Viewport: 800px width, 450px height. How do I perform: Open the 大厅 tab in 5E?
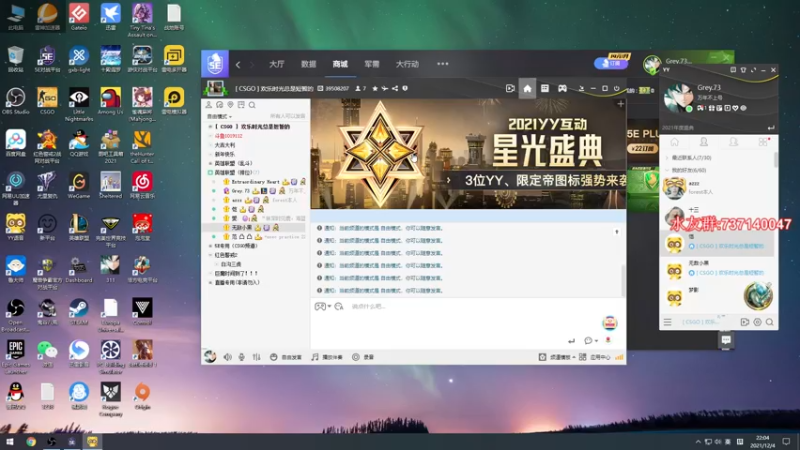pyautogui.click(x=277, y=64)
